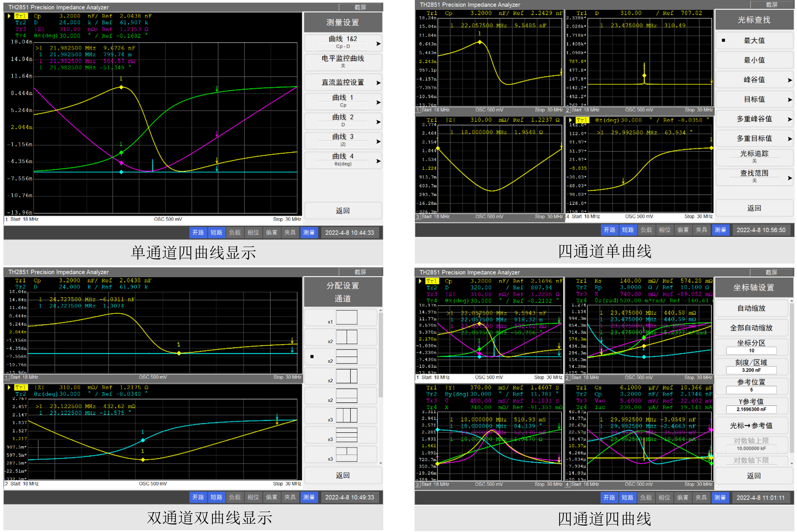797x532 pixels.
Task: Select the stacked two-row x2 layout icon
Action: [x=346, y=356]
